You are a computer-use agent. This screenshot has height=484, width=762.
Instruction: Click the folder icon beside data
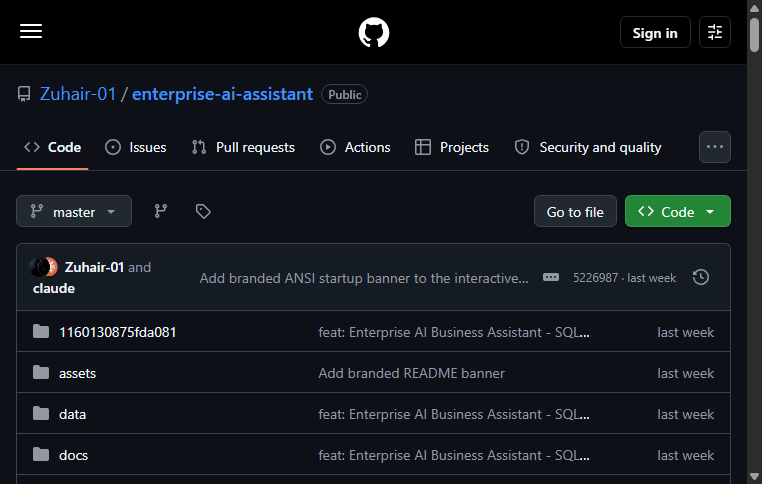coord(41,414)
